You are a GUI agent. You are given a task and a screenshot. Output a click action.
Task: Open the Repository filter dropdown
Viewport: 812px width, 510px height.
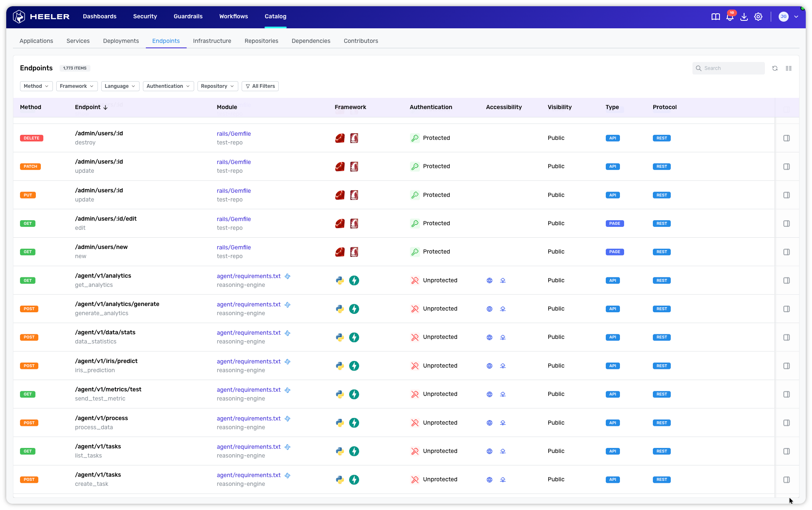click(217, 86)
